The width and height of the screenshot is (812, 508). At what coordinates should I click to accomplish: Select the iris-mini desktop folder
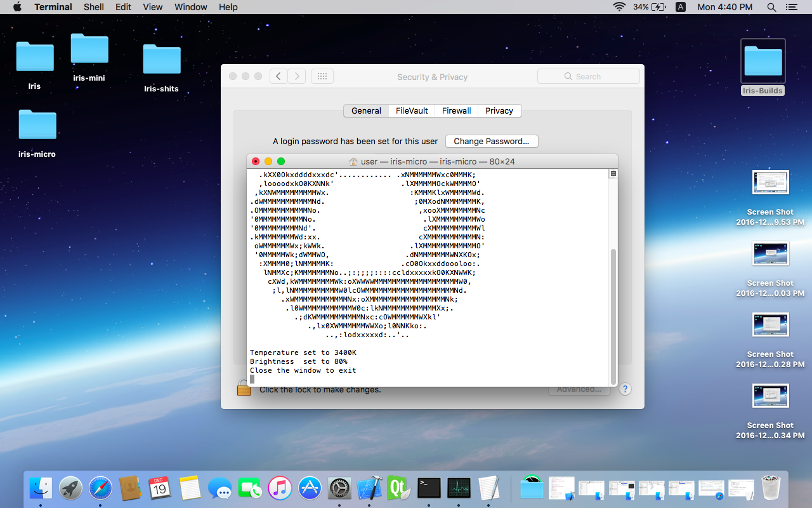(x=89, y=57)
